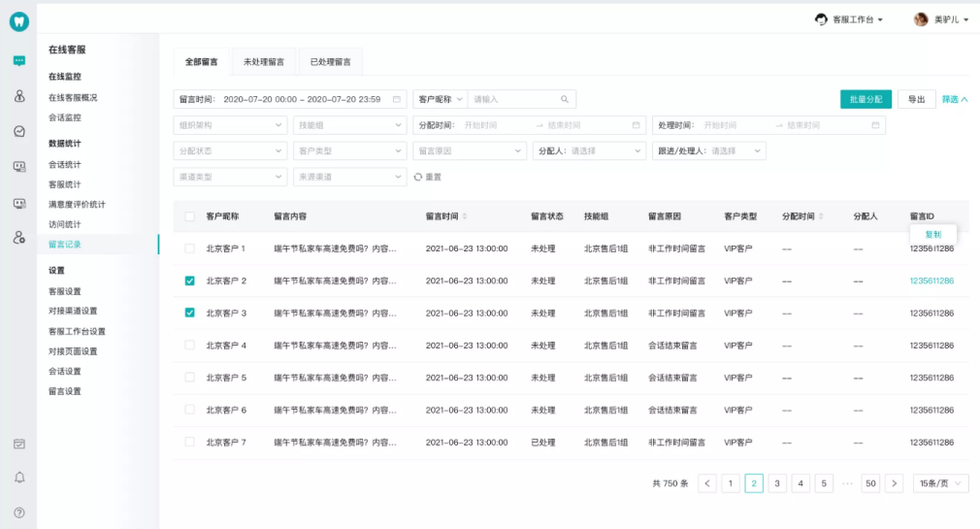Viewport: 980px width, 529px height.
Task: Open 会话统计 in the sidebar
Action: (x=65, y=164)
